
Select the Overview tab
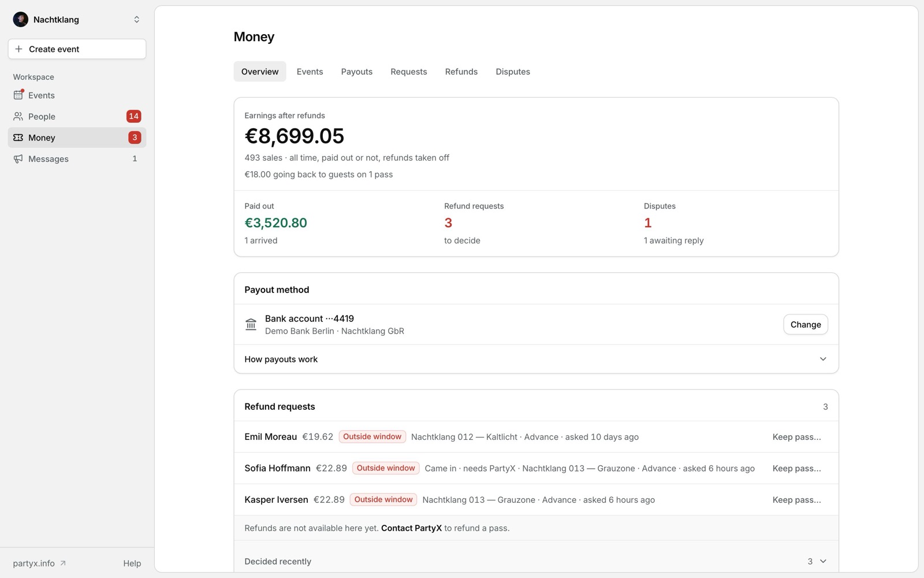[x=260, y=72]
